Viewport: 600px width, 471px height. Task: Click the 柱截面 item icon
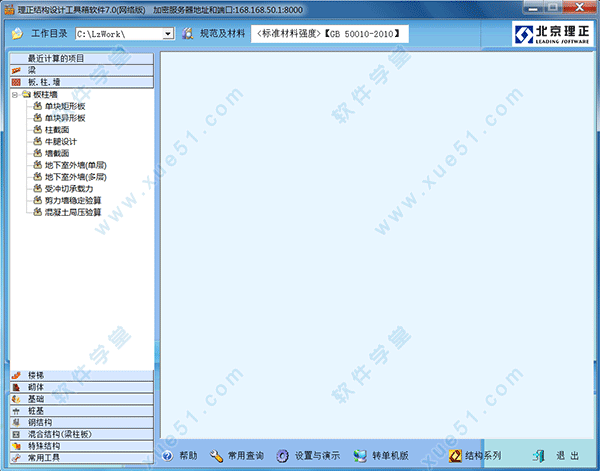[38, 129]
